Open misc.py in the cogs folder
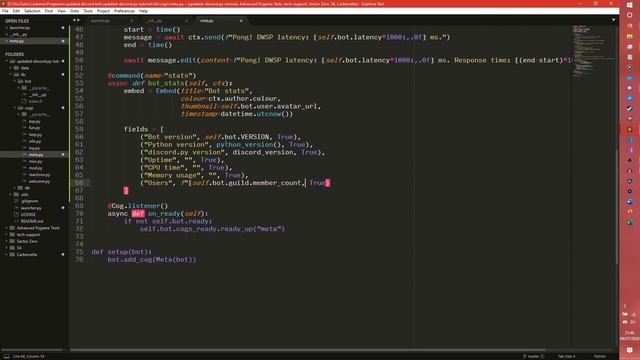This screenshot has height=360, width=640. click(x=36, y=161)
